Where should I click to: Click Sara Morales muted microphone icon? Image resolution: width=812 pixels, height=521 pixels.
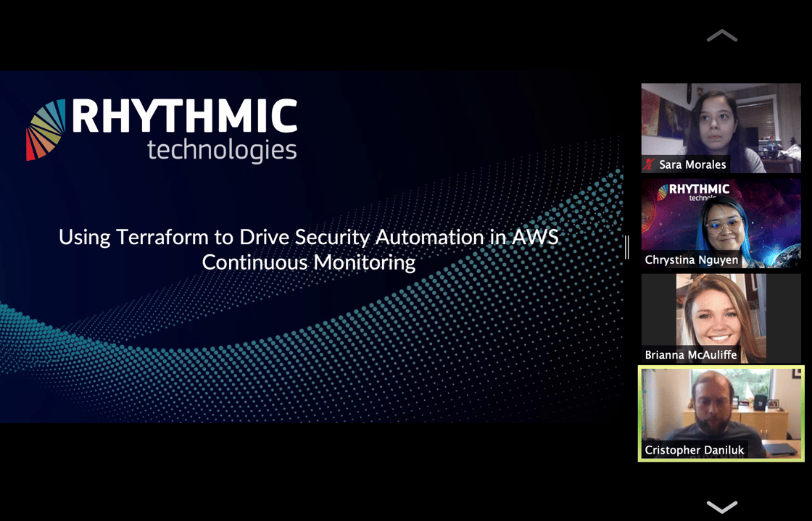tap(649, 164)
